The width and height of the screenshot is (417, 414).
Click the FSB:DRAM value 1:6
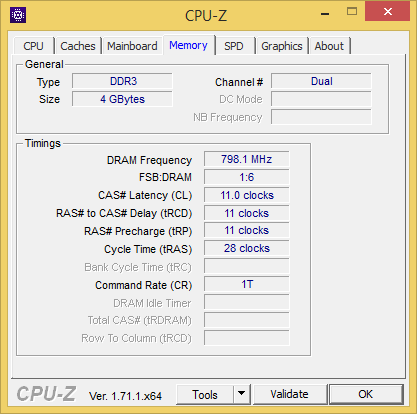pyautogui.click(x=247, y=177)
